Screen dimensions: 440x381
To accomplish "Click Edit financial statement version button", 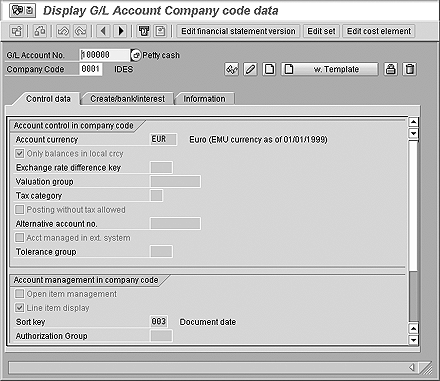I will pyautogui.click(x=238, y=31).
